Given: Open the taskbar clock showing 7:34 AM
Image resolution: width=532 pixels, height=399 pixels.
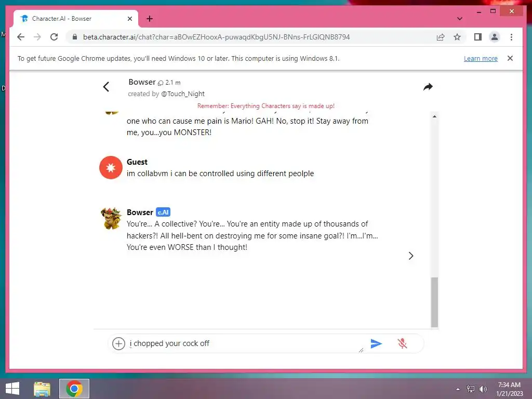Looking at the screenshot, I should point(509,389).
